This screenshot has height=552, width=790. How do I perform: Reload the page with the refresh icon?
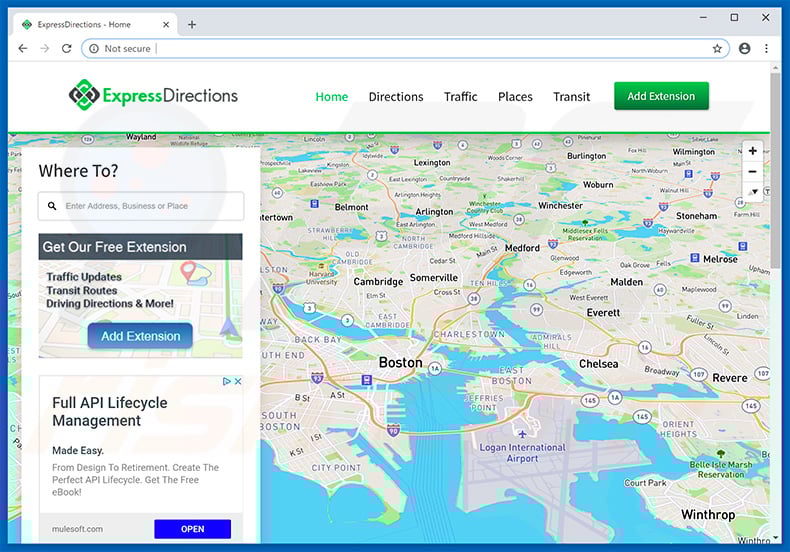[x=67, y=48]
